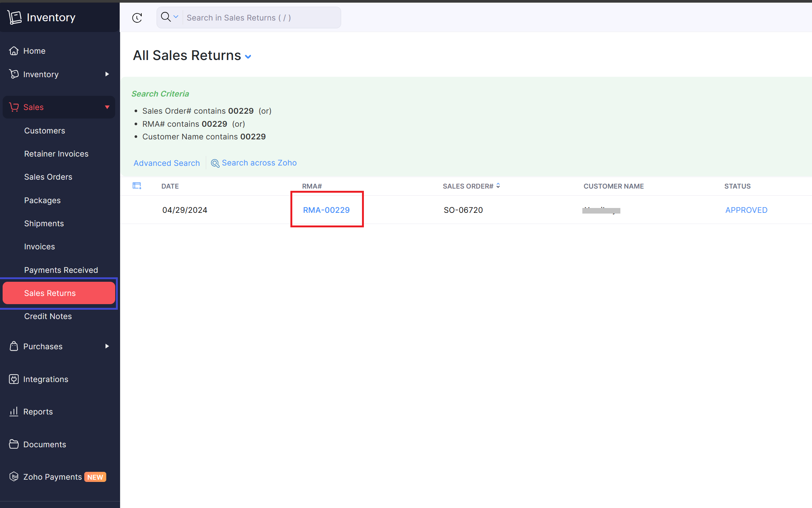Open Zoho Payments label in sidebar
Screen dimensions: 812x508
coord(53,477)
